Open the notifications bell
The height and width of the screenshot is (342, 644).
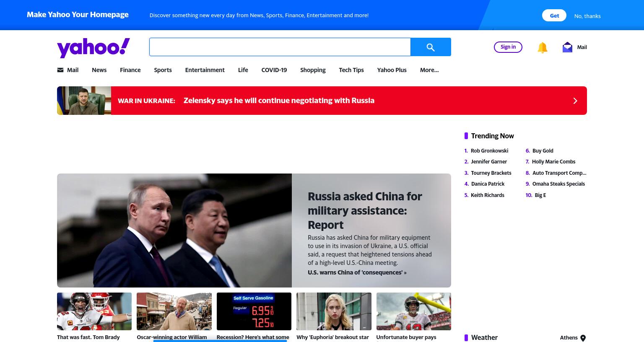click(x=542, y=47)
